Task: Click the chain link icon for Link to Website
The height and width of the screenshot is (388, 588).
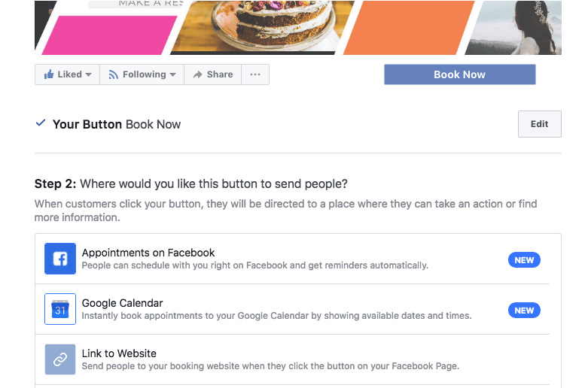Action: (60, 359)
